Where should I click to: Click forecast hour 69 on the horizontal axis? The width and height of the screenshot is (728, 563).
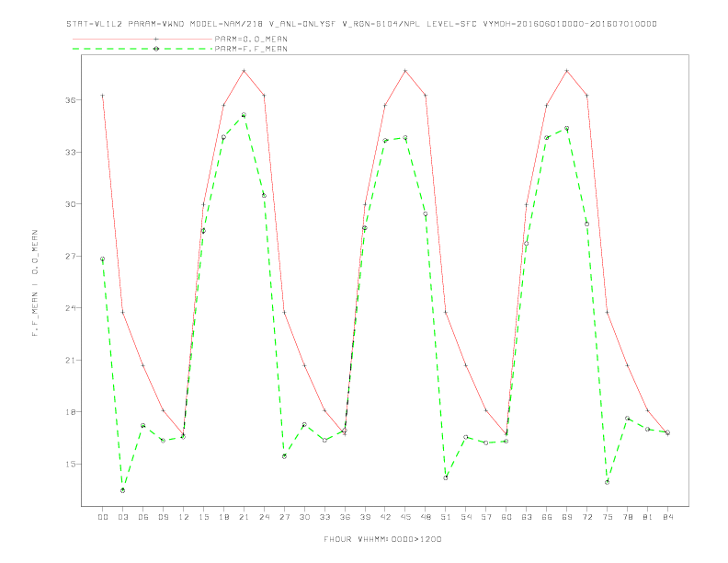coord(567,517)
